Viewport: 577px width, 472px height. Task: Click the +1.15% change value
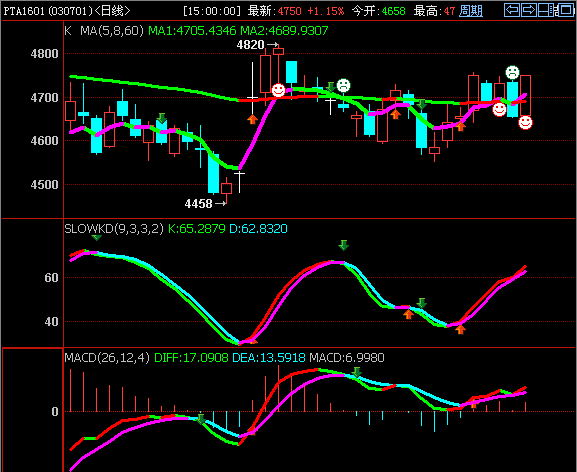[x=326, y=11]
